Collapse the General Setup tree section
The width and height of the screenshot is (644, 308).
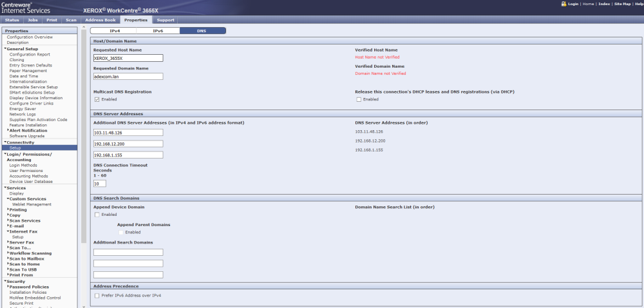[x=5, y=49]
